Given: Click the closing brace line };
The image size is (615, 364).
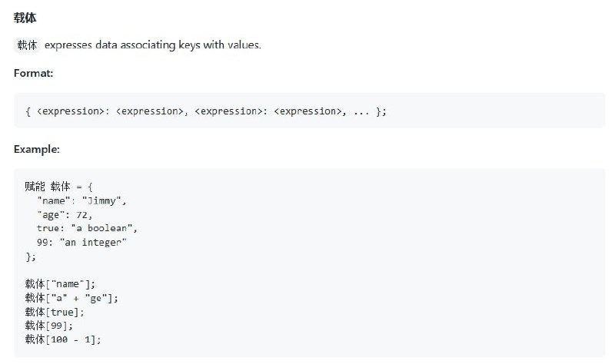Looking at the screenshot, I should (31, 256).
